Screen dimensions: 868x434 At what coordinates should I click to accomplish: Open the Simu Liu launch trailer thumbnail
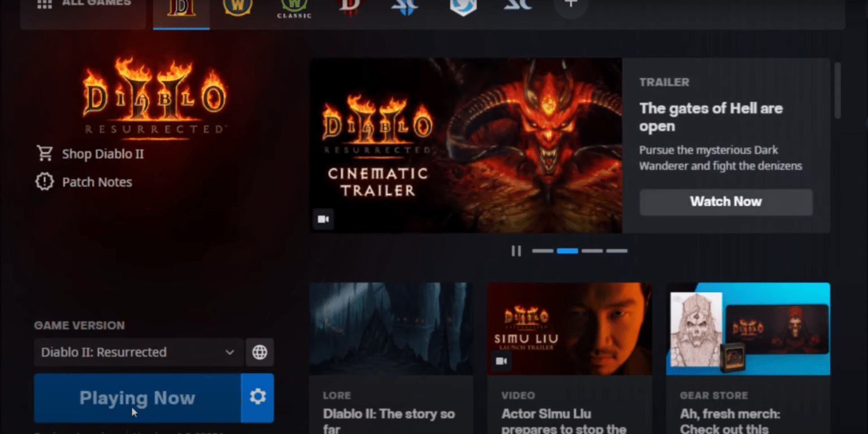570,329
